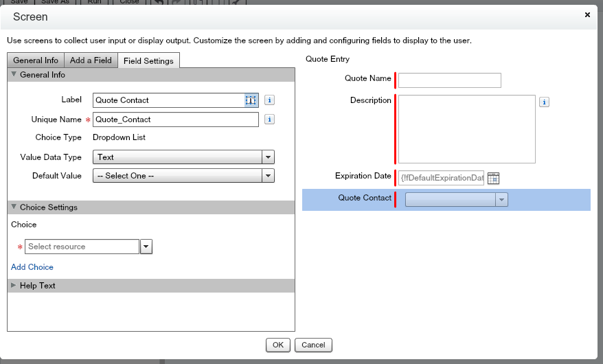603x364 pixels.
Task: Click the text cursor icon inside Label field
Action: (251, 100)
